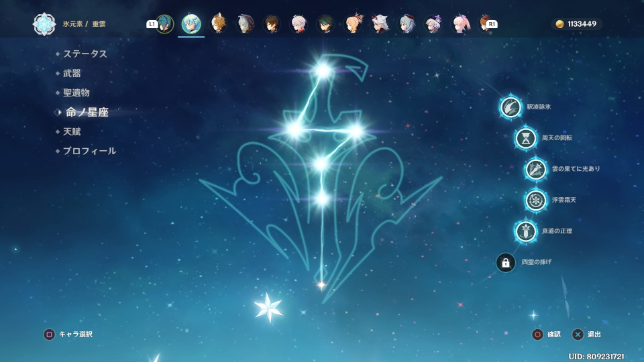Select the fox-eared Gorou portrait
Viewport: 644px width, 362px height.
click(x=219, y=24)
